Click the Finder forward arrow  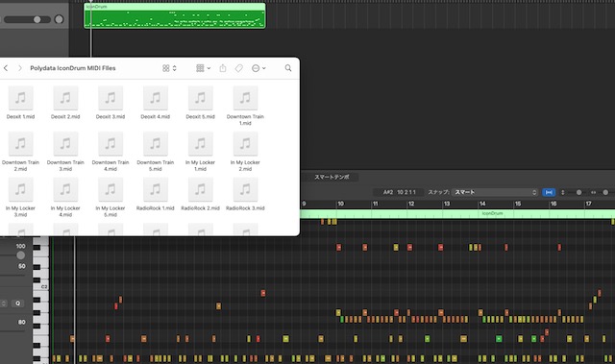[x=19, y=68]
